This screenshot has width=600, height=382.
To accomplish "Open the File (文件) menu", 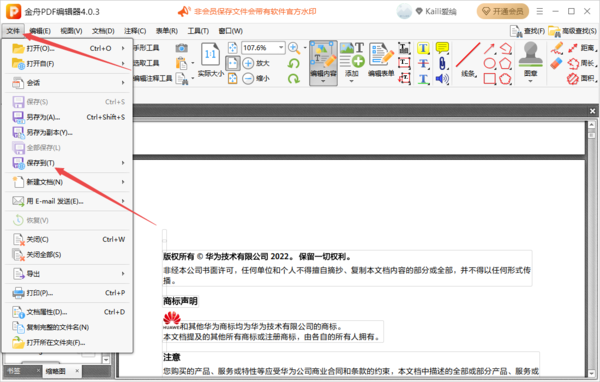I will coord(13,31).
